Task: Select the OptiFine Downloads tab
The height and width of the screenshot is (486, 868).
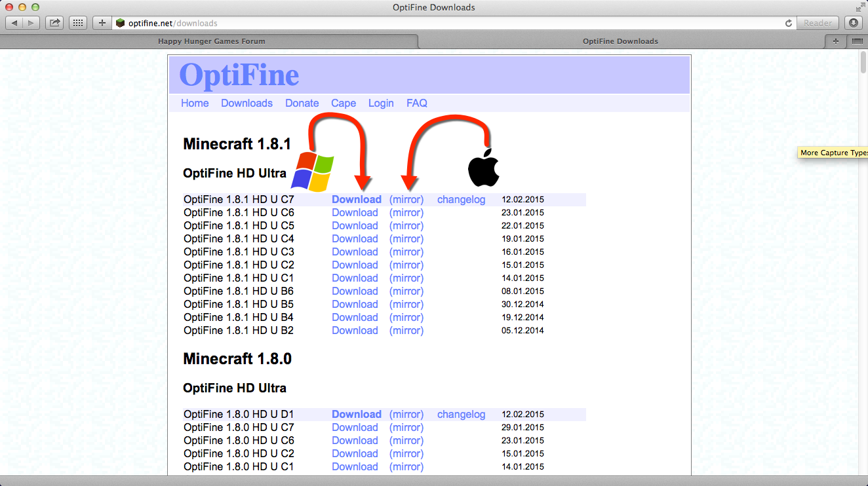Action: 620,41
